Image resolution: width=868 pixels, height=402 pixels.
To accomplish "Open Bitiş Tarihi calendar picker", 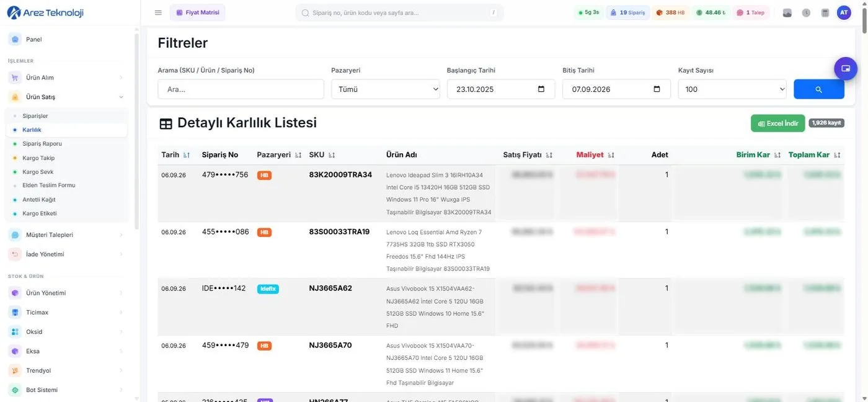I will pyautogui.click(x=657, y=89).
